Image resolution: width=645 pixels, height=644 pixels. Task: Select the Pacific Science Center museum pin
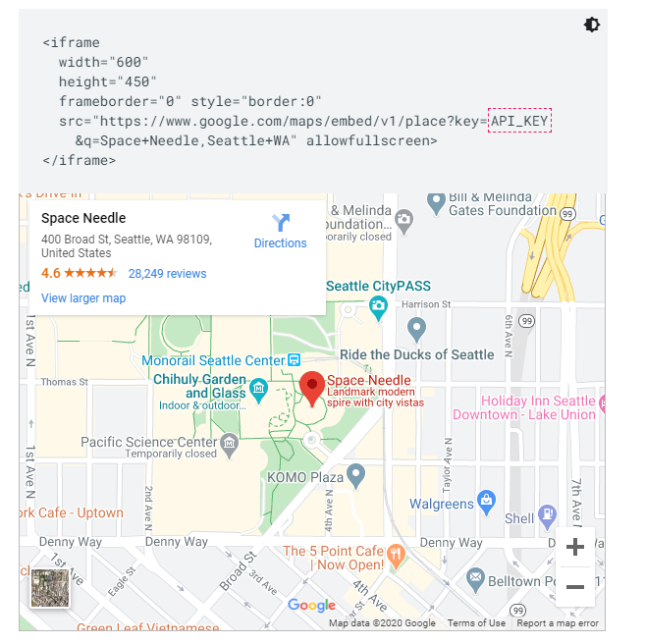[x=229, y=446]
